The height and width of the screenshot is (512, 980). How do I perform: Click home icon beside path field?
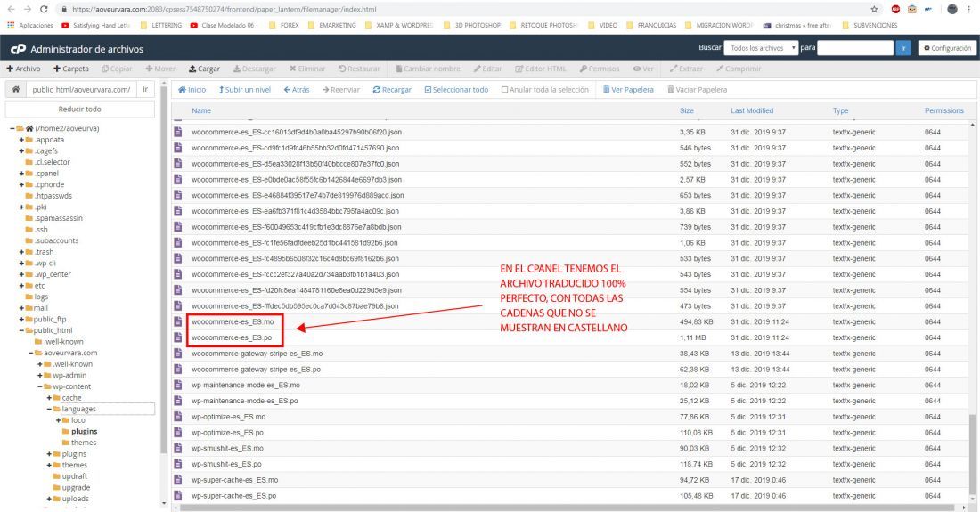point(16,89)
